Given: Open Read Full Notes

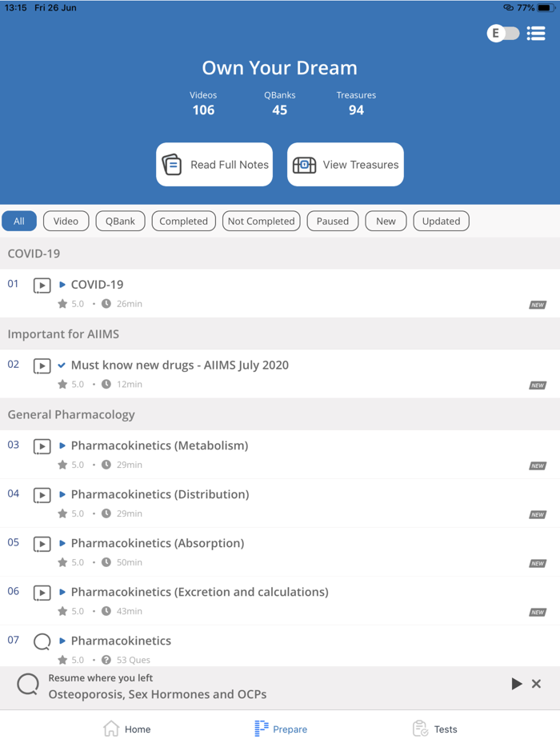Looking at the screenshot, I should (214, 165).
